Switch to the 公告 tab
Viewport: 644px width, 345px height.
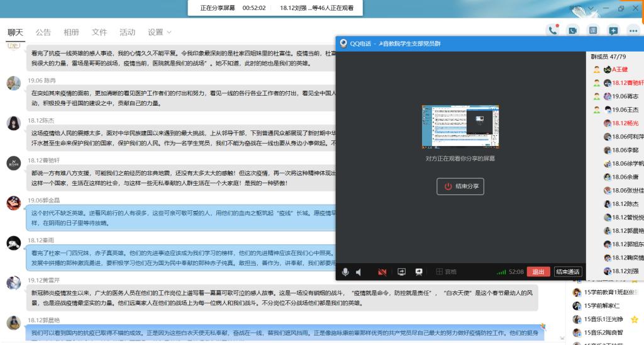tap(43, 32)
